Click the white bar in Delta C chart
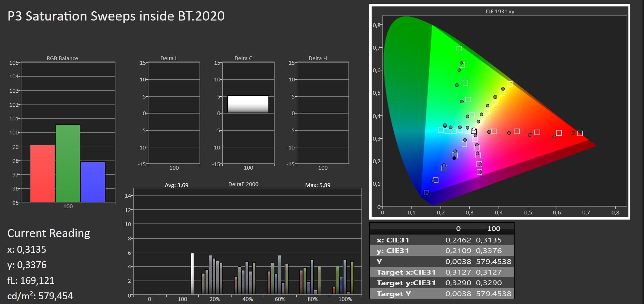 pyautogui.click(x=248, y=104)
